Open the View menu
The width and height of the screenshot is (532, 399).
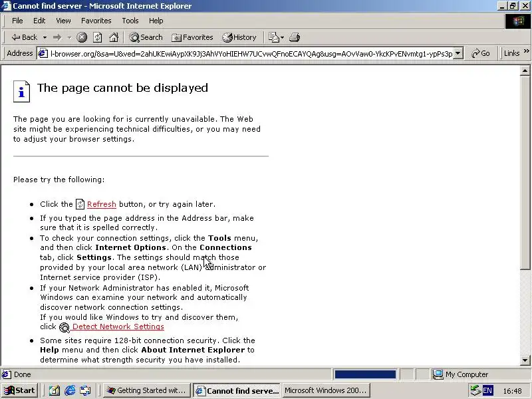pos(63,21)
